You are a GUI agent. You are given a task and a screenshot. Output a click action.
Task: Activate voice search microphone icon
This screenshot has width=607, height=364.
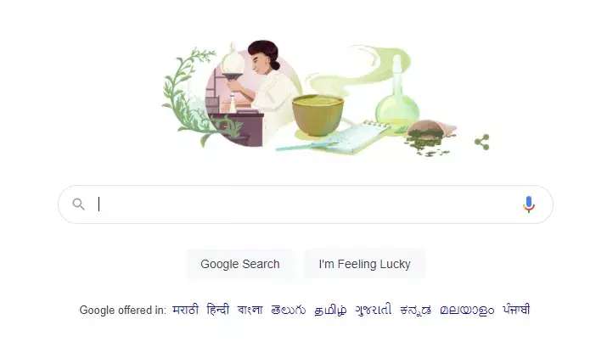click(528, 204)
